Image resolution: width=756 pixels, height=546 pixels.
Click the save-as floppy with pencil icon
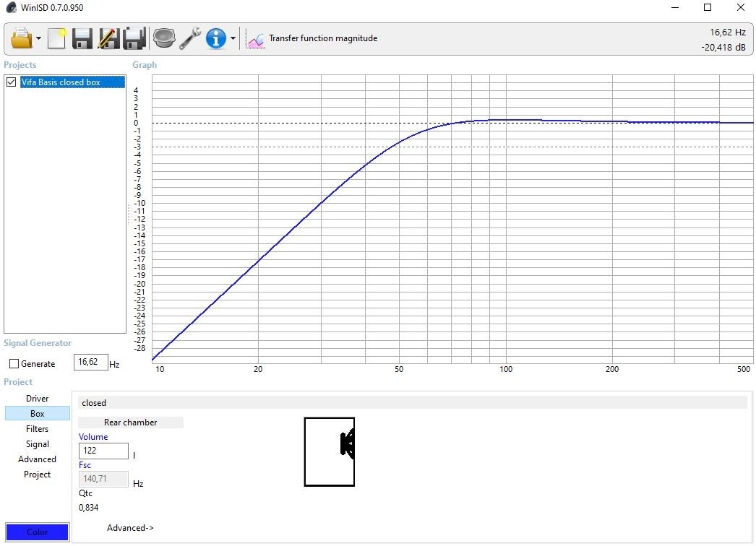pos(108,38)
